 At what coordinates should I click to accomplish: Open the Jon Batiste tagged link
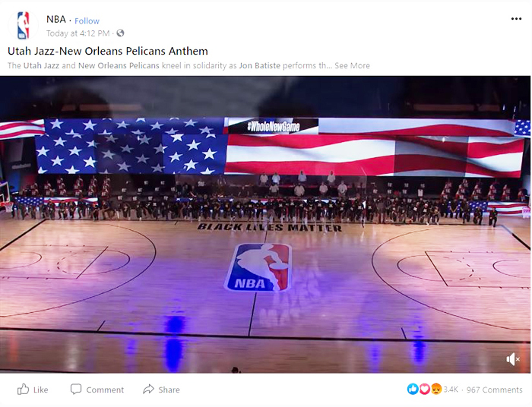pos(260,66)
